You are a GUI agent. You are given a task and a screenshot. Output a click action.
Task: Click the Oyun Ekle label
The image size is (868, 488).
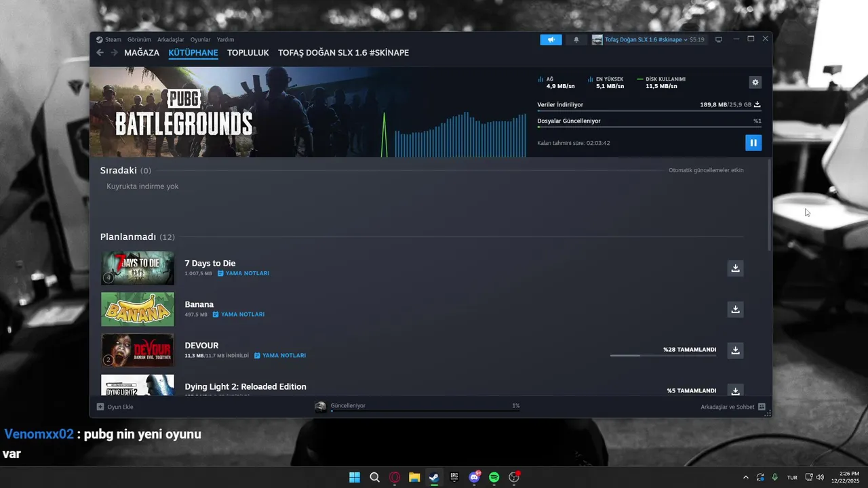click(120, 407)
